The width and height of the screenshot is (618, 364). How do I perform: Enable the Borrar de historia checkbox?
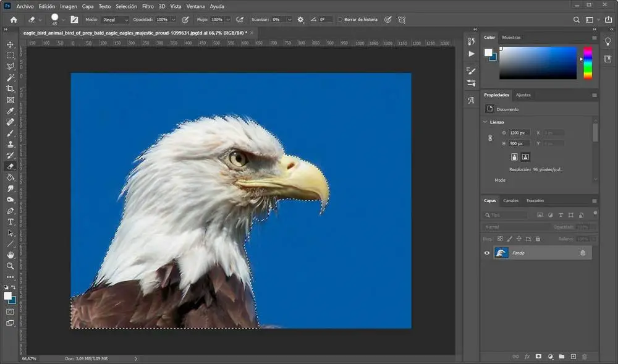tap(341, 20)
